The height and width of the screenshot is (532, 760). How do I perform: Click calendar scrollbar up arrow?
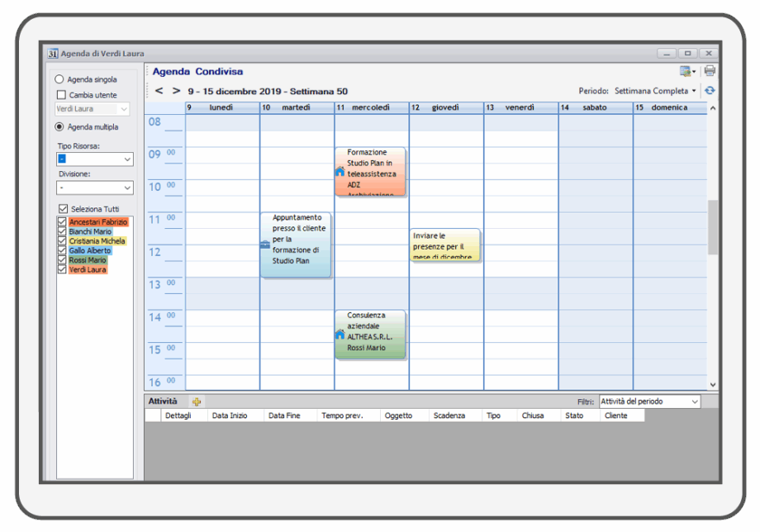[x=712, y=108]
